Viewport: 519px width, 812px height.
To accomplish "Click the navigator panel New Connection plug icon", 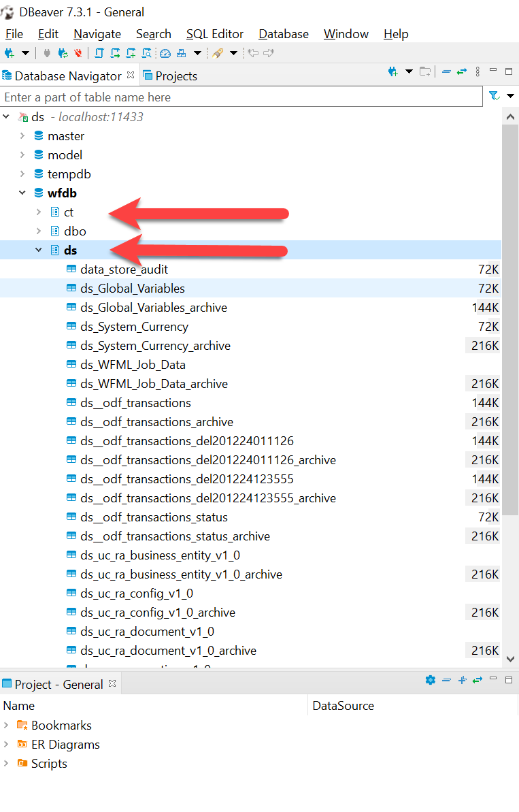I will coord(392,71).
